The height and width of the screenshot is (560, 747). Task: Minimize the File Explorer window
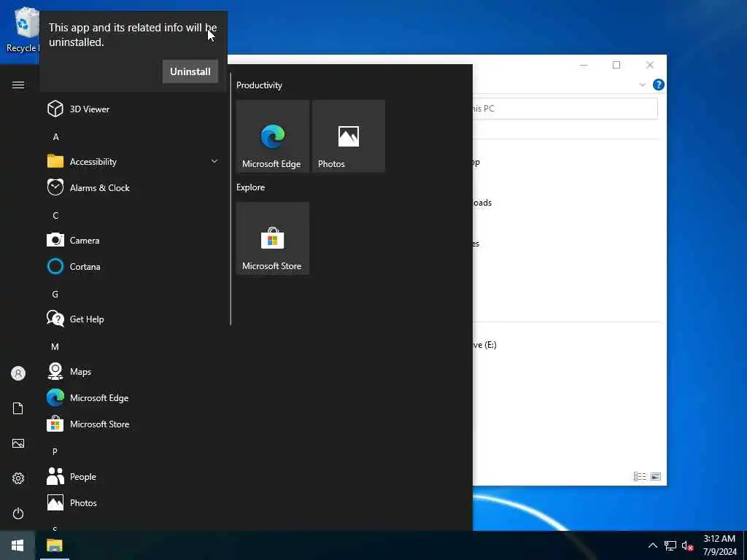pyautogui.click(x=584, y=65)
